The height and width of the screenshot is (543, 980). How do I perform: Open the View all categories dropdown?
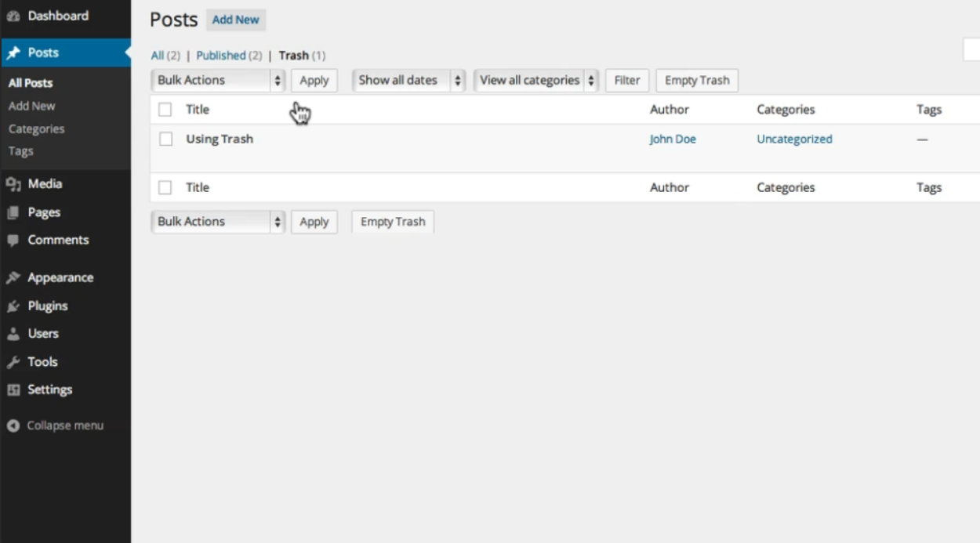(536, 80)
